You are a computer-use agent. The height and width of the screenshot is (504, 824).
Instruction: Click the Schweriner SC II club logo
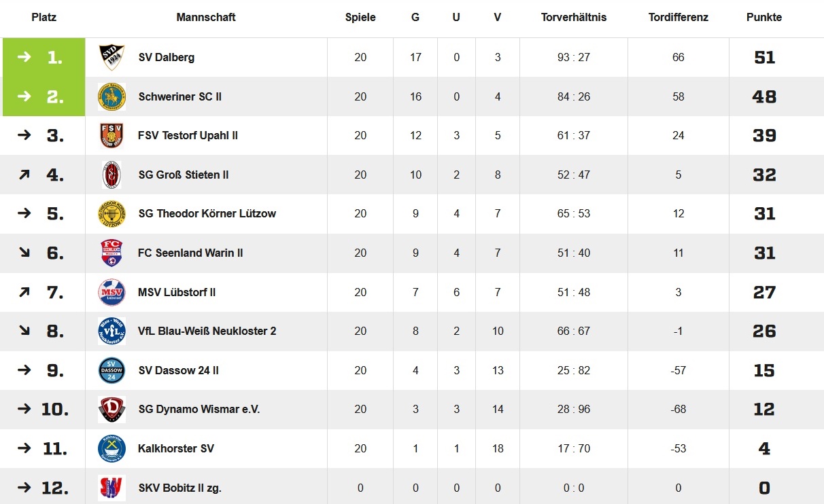111,96
